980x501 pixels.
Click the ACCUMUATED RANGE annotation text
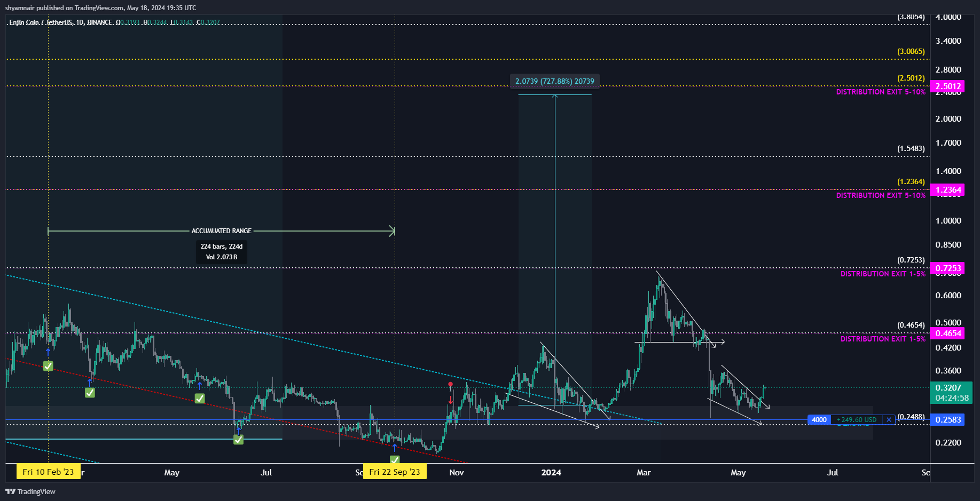[222, 231]
